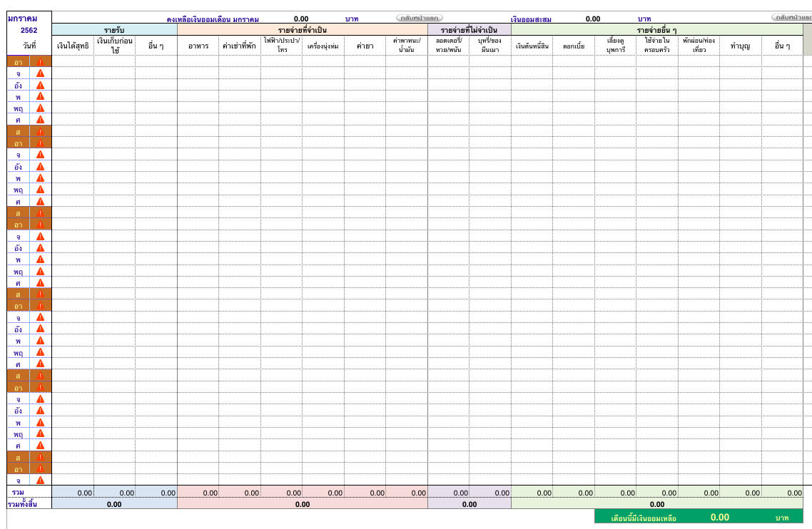Click the empty ทำบุญ cell in the last จ row

click(x=740, y=481)
